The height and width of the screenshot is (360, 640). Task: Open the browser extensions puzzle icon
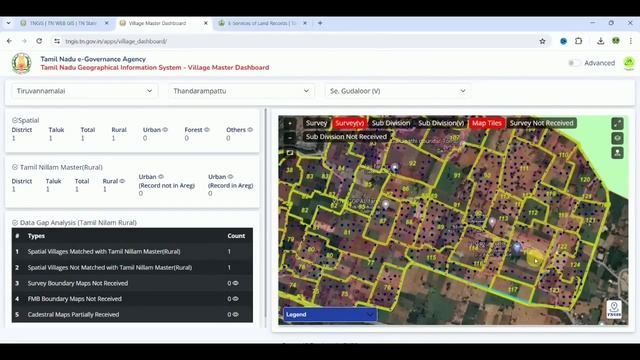[578, 41]
